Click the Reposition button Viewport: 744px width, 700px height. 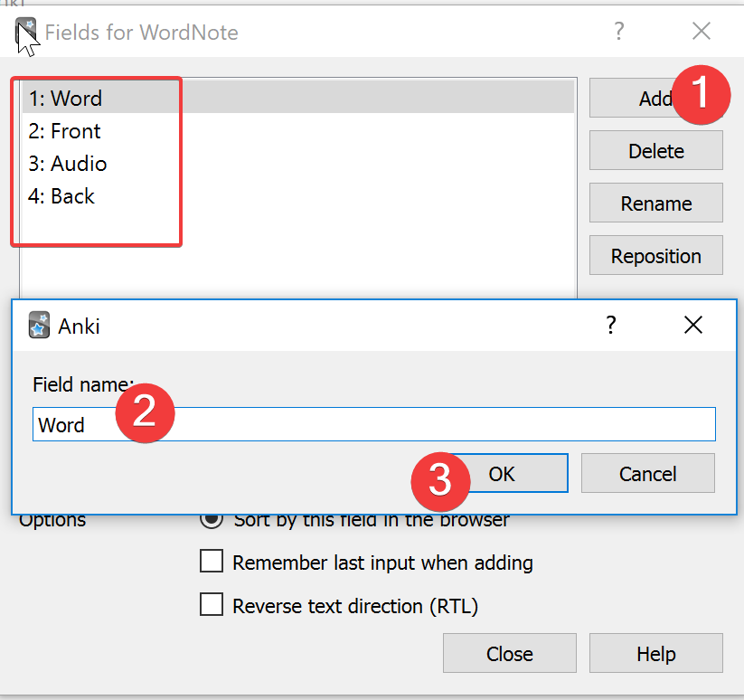point(655,255)
